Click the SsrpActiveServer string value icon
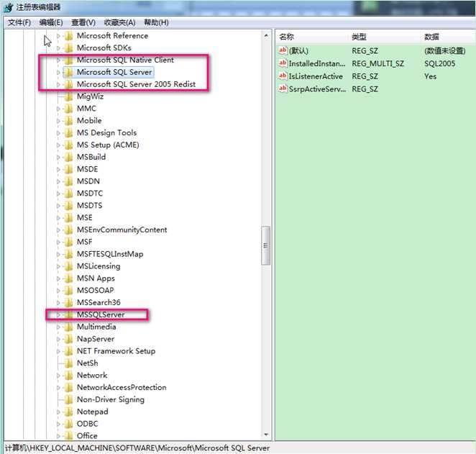476x454 pixels. (x=283, y=88)
